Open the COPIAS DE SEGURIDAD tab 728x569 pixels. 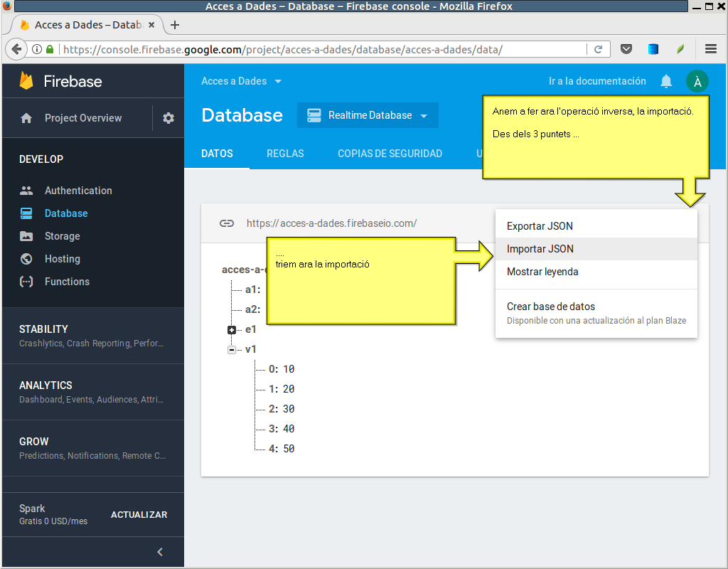click(x=390, y=154)
